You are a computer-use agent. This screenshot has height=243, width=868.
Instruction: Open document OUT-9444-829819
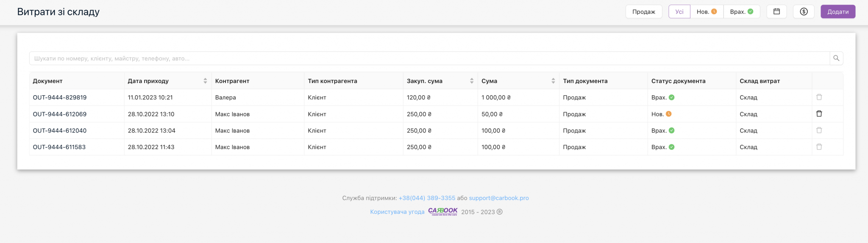60,97
